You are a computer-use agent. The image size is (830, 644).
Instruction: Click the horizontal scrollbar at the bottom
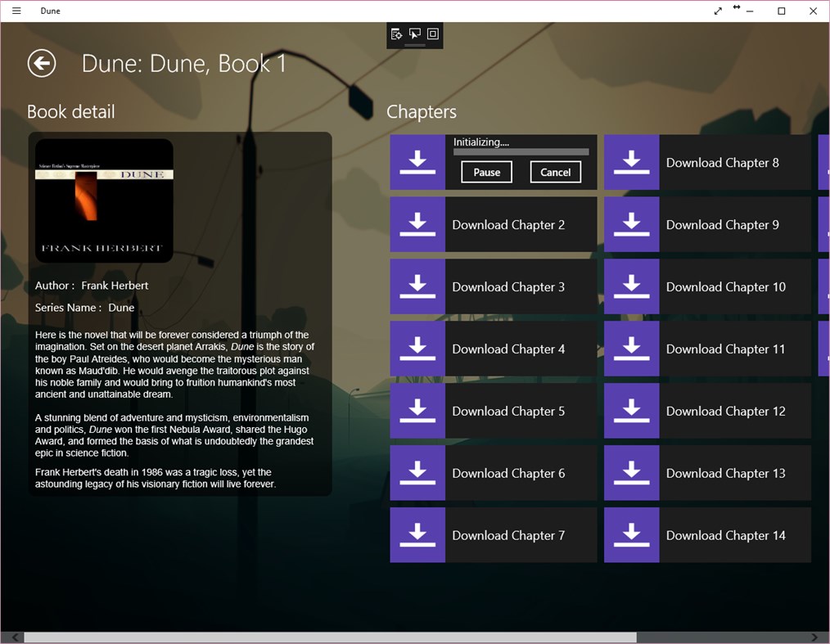coord(327,637)
